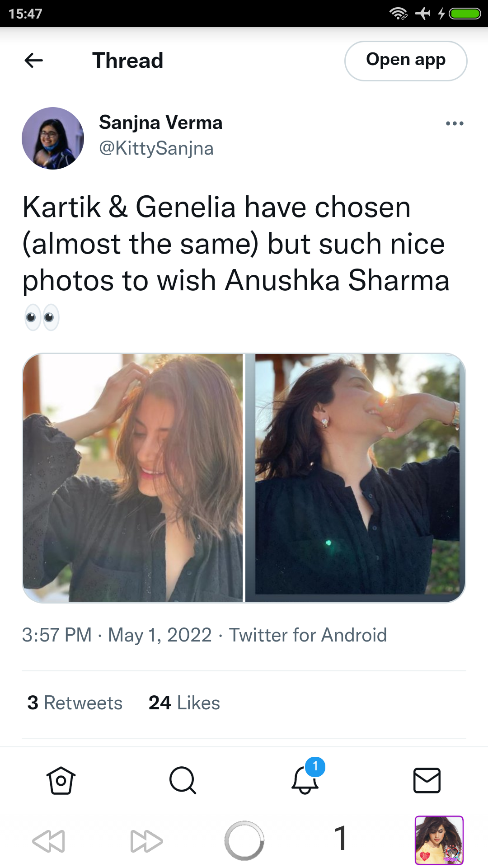Open the tweet's three-dot more menu
The image size is (488, 868).
click(x=455, y=123)
